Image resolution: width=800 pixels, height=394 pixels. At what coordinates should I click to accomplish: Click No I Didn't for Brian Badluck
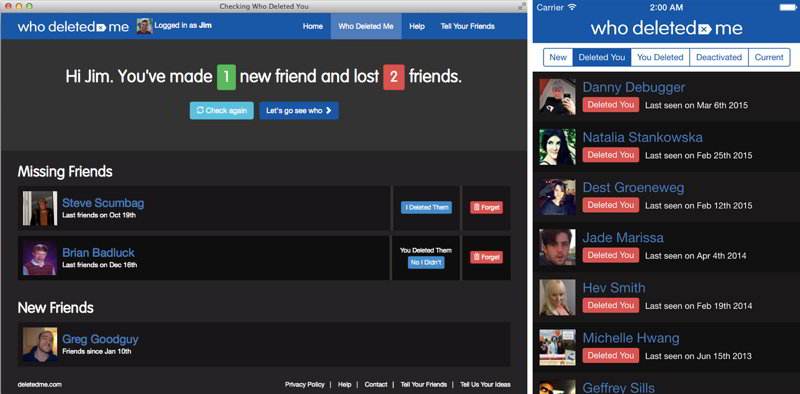426,263
